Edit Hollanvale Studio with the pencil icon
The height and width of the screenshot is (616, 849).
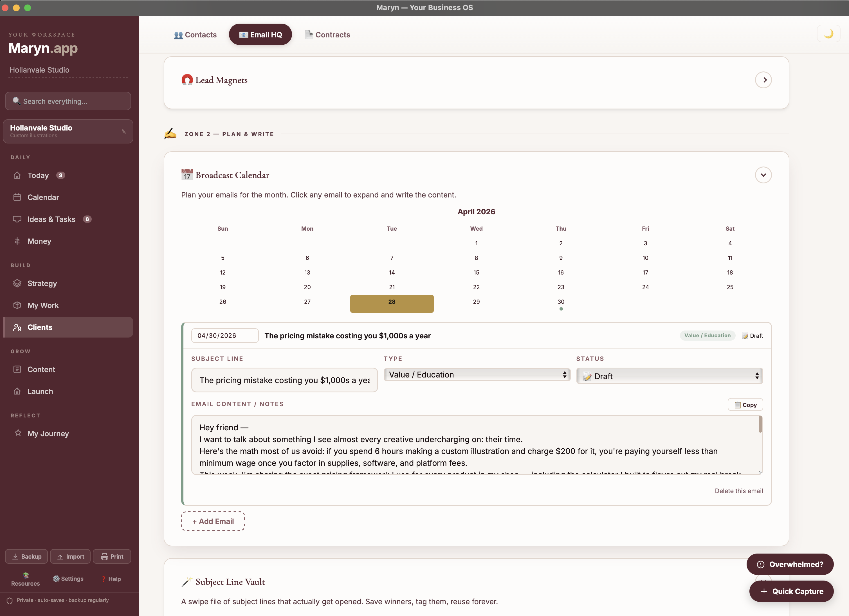point(123,132)
